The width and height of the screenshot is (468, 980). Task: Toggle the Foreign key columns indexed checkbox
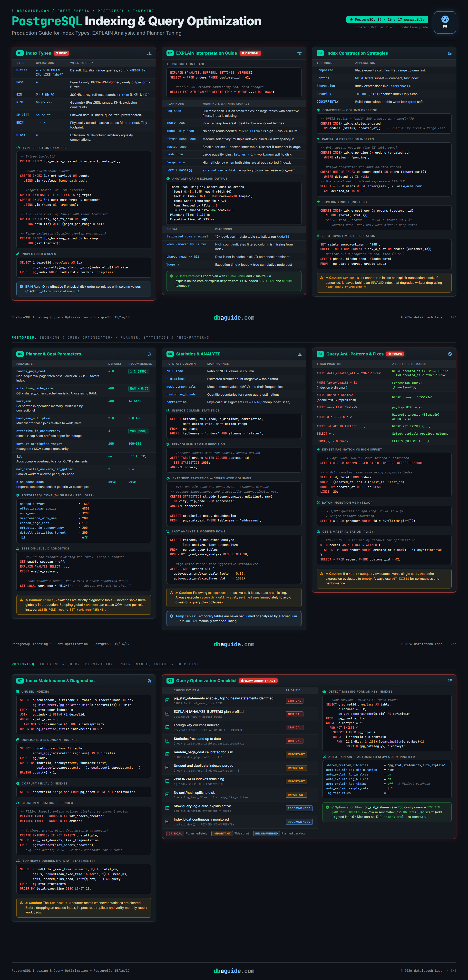(167, 727)
